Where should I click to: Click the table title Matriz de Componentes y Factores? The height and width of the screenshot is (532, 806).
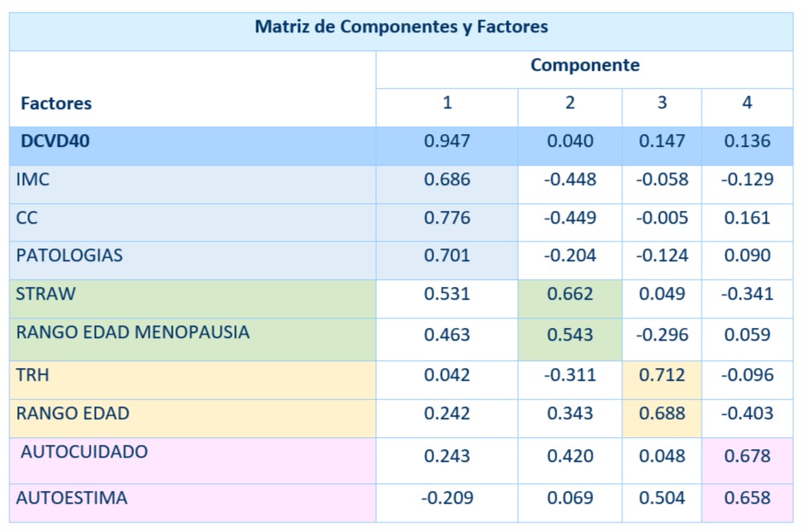pyautogui.click(x=401, y=26)
